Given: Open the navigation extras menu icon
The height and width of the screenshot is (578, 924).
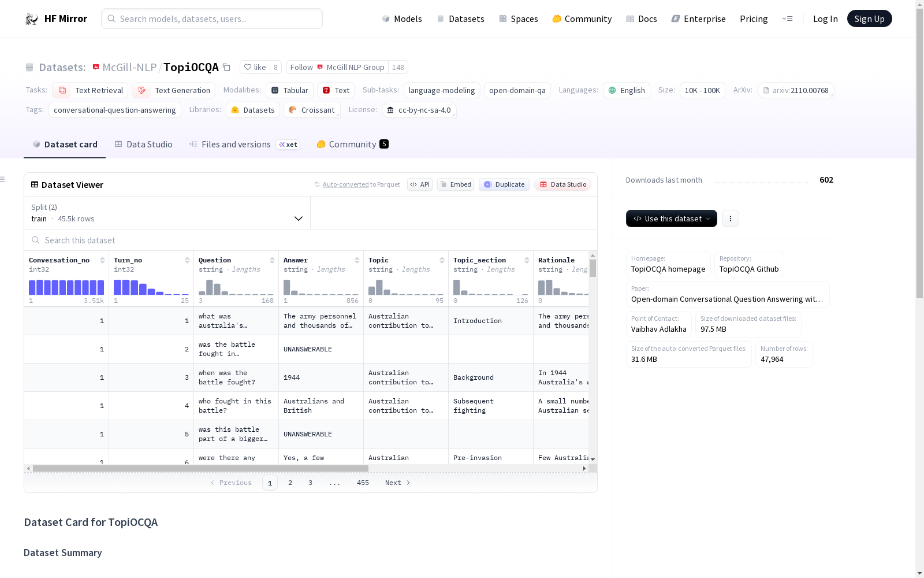Looking at the screenshot, I should coord(787,18).
